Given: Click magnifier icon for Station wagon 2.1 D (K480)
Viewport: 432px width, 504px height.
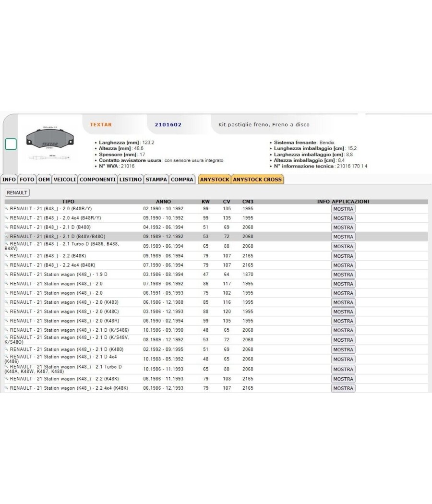Looking at the screenshot, I should 6,349.
